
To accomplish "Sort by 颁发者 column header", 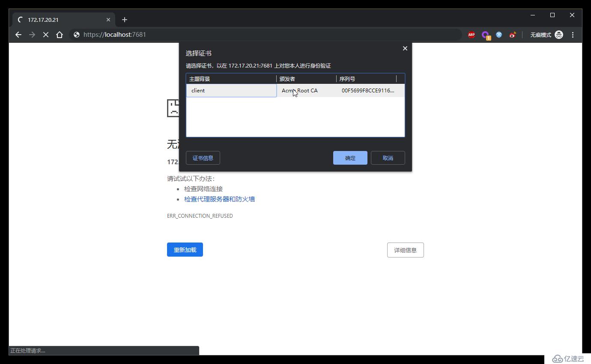I will pos(307,79).
